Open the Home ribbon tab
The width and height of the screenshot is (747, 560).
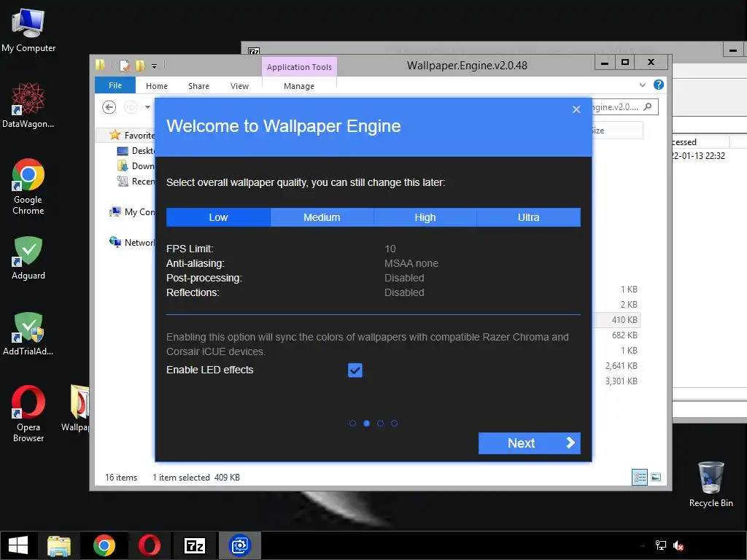157,86
